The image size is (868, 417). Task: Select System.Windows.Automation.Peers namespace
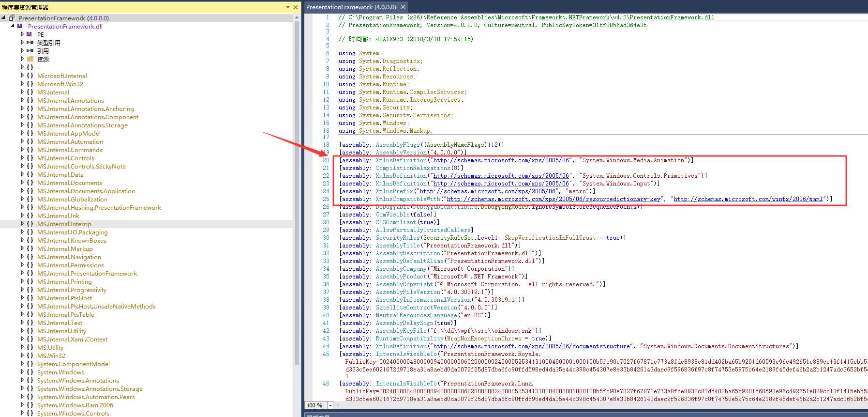(x=86, y=397)
